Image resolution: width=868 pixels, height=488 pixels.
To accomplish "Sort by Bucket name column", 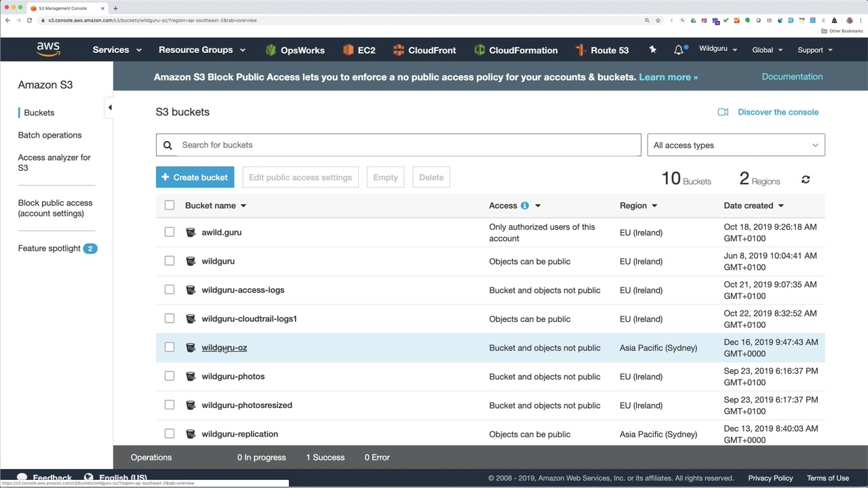I will [x=216, y=205].
